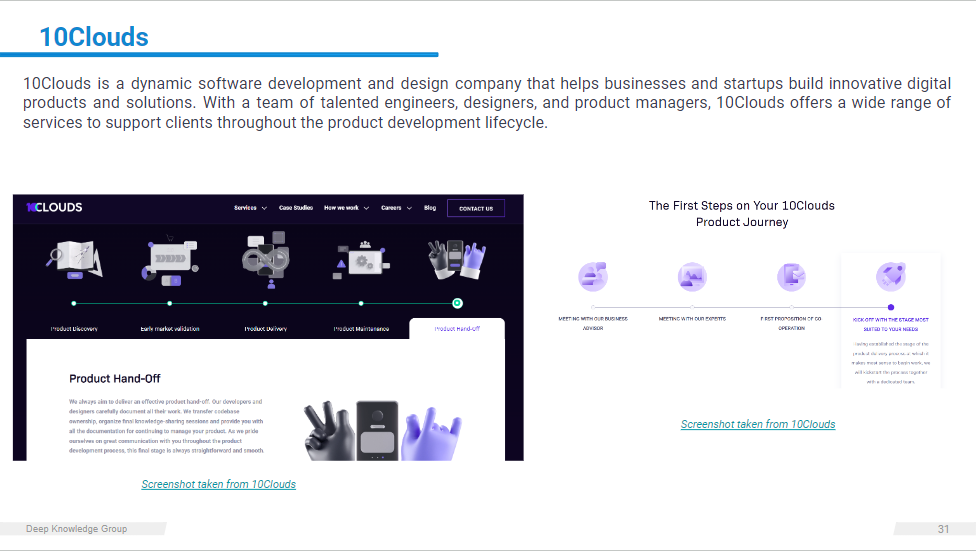Expand the How we work dropdown

tap(346, 208)
